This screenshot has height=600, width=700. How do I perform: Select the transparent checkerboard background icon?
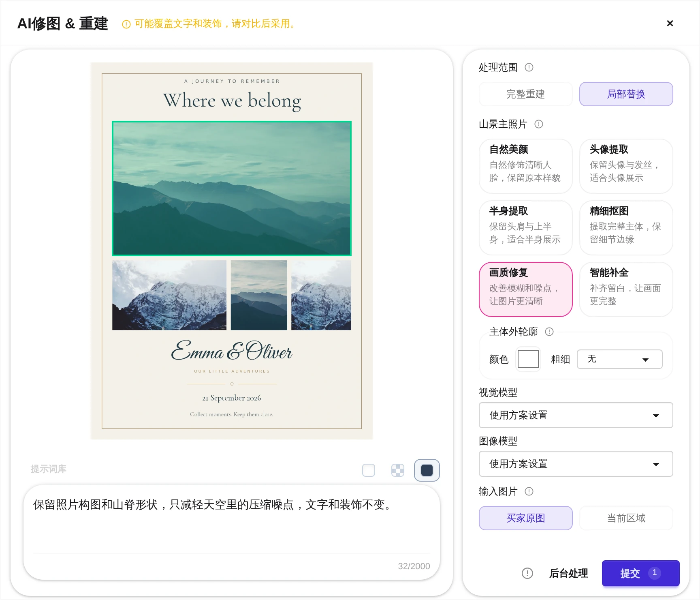(x=398, y=470)
